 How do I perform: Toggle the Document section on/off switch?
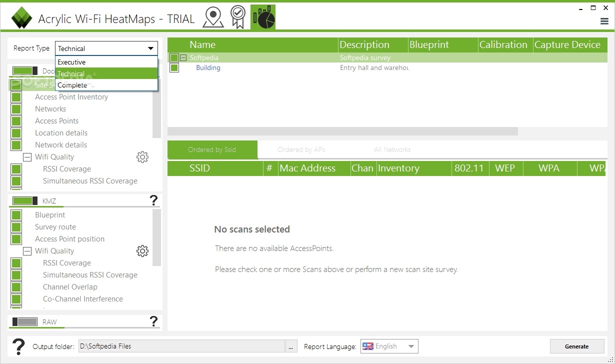24,71
